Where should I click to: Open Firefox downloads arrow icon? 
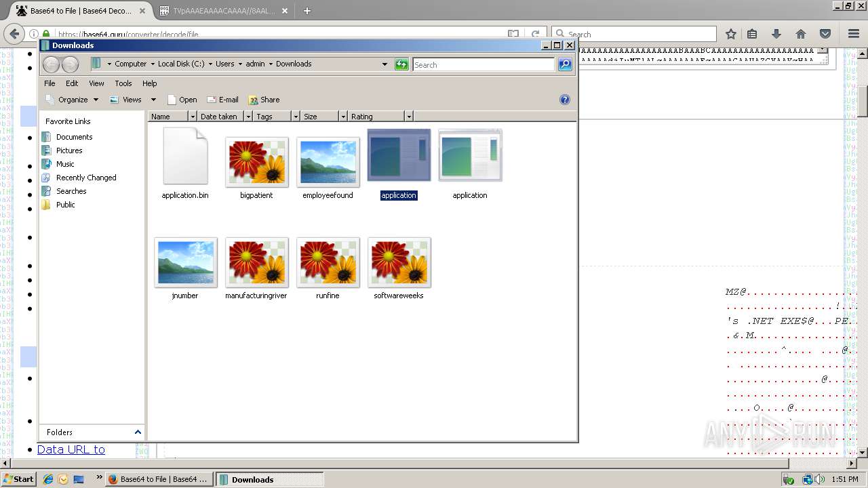[x=776, y=34]
